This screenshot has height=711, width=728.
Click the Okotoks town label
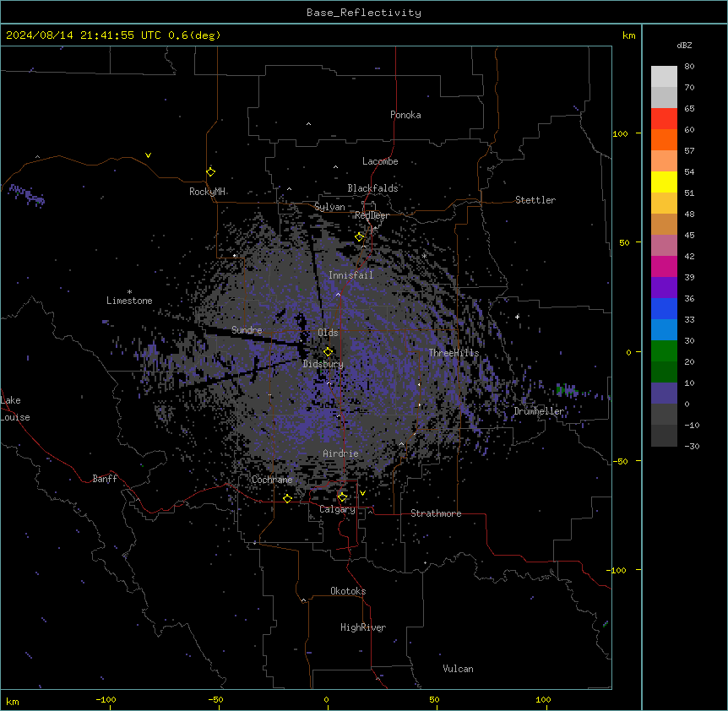(348, 591)
